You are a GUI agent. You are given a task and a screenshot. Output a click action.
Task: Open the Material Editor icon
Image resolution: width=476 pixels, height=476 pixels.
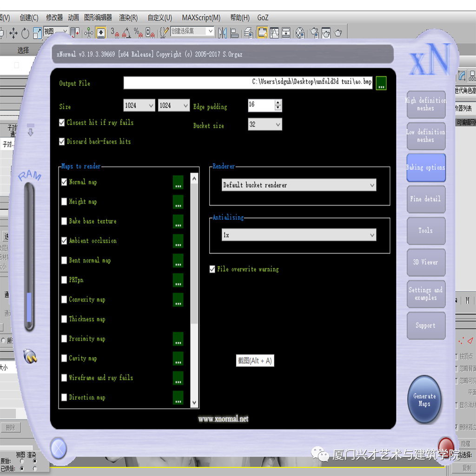[x=300, y=33]
